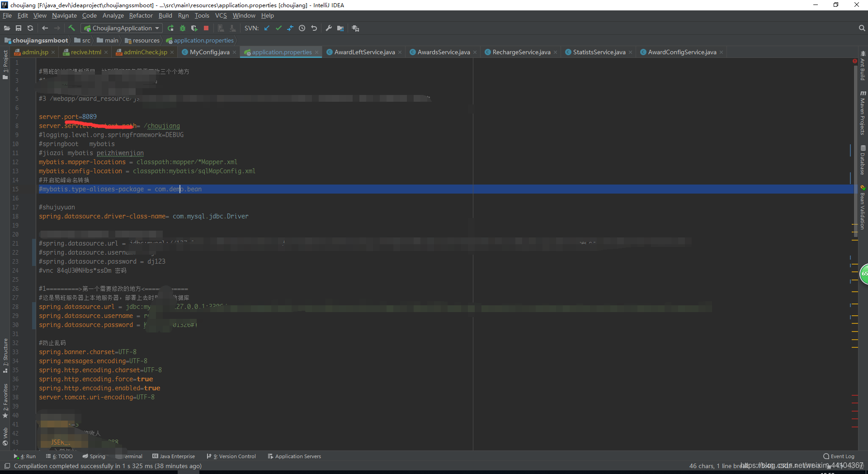
Task: Click the server.port=8089 line
Action: coord(68,117)
